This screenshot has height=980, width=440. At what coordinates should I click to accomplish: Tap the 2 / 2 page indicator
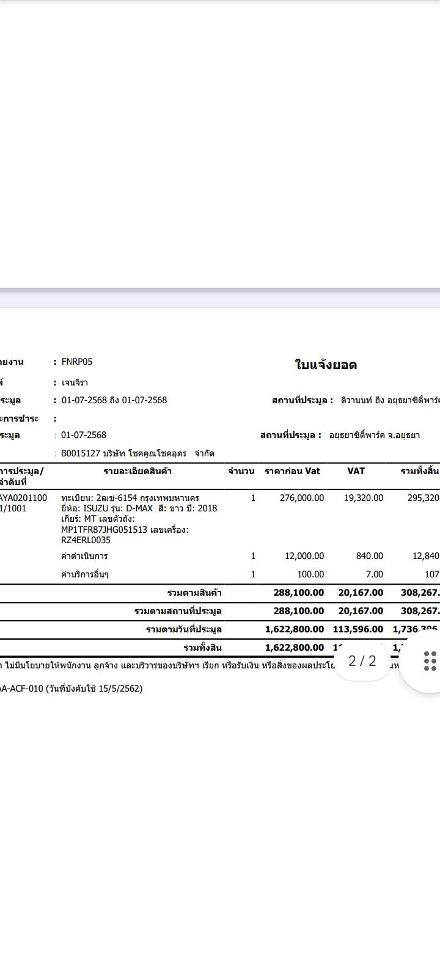click(x=362, y=660)
